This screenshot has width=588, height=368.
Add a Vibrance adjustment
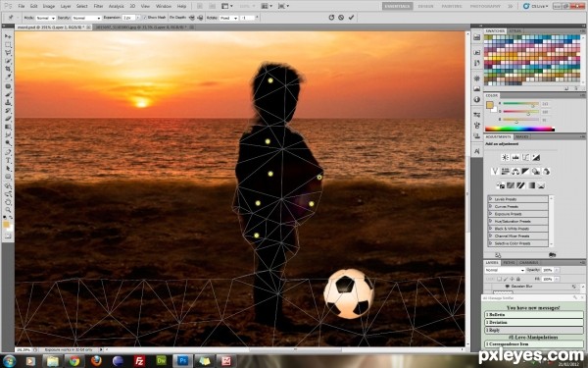pos(495,171)
